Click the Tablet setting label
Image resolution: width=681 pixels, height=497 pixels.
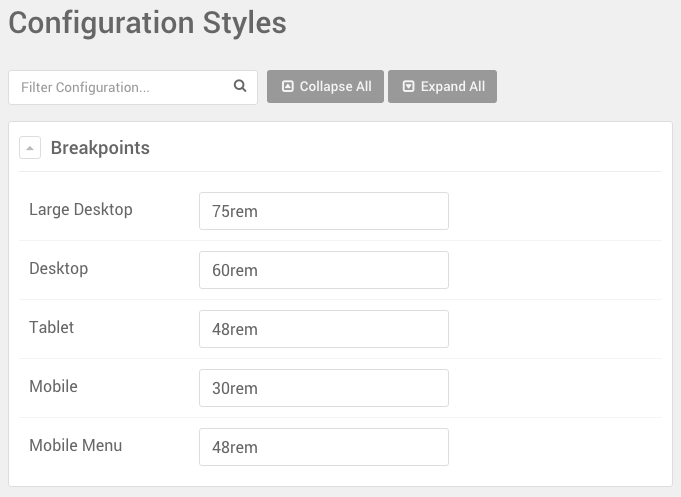pyautogui.click(x=51, y=328)
